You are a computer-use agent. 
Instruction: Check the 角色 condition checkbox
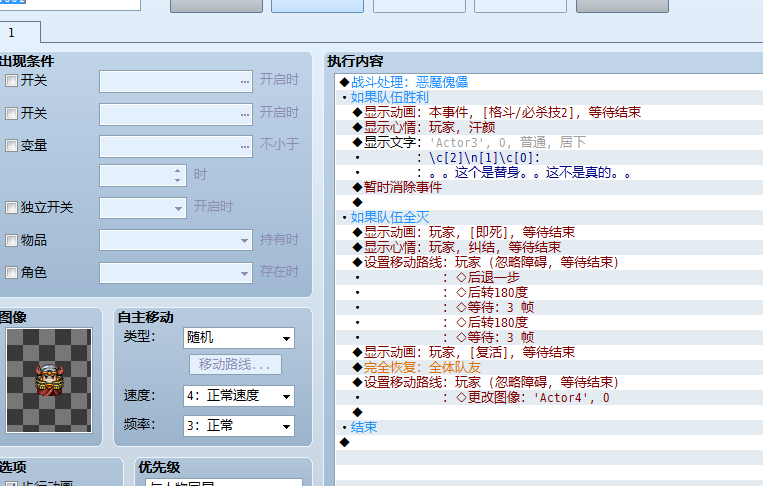[x=12, y=272]
